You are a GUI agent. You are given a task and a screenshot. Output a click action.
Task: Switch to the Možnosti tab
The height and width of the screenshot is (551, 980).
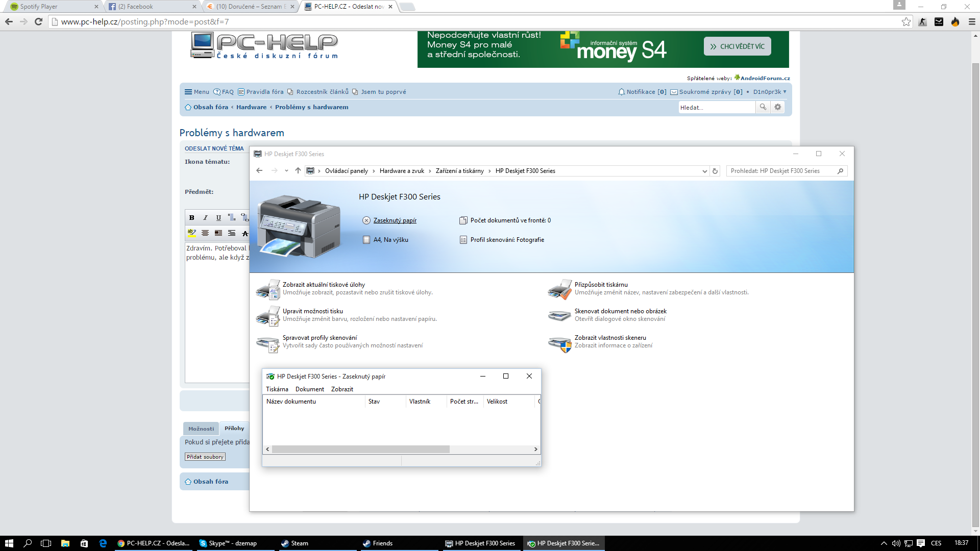(201, 429)
